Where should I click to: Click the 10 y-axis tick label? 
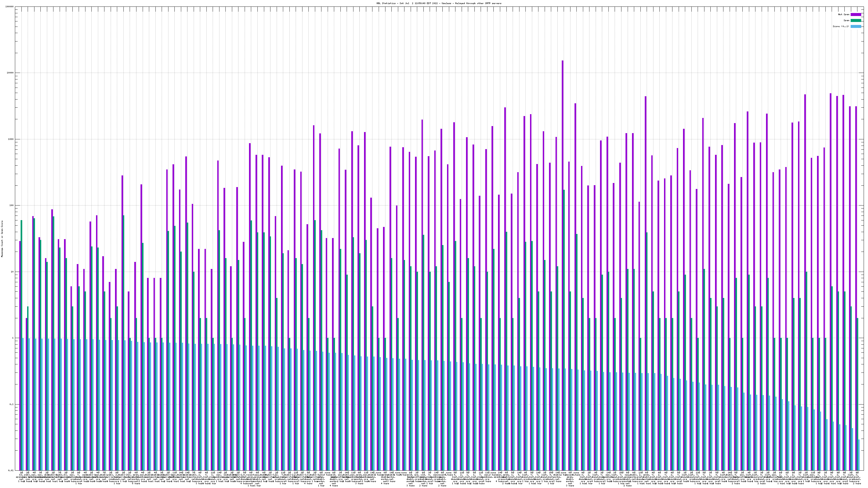point(12,272)
